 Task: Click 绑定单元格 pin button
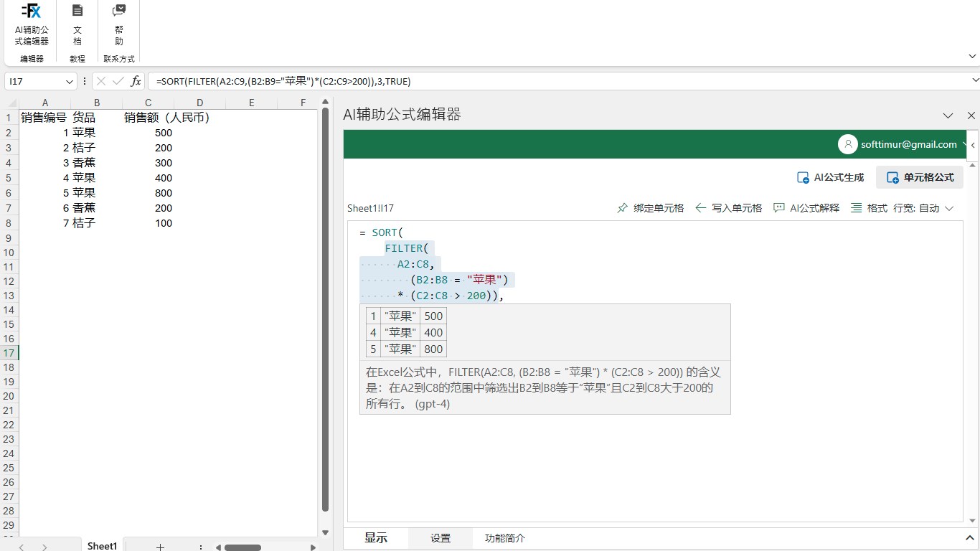(651, 208)
